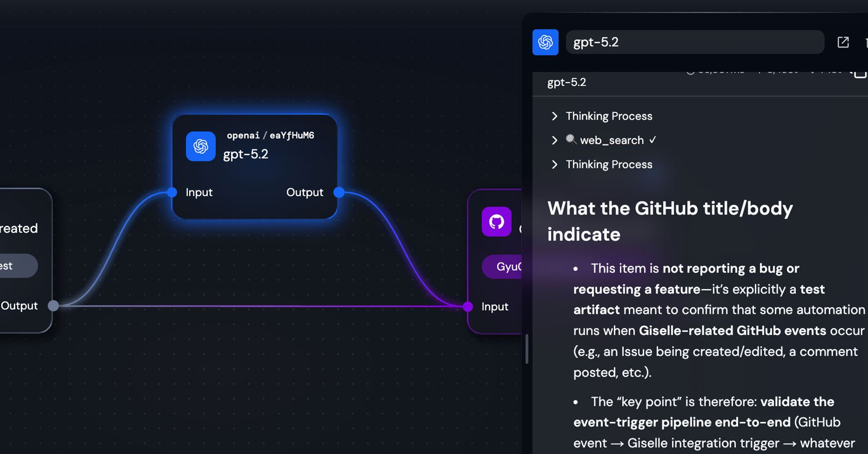The width and height of the screenshot is (868, 454).
Task: Click the OpenAI logo on the gpt-5.2 node
Action: 200,146
